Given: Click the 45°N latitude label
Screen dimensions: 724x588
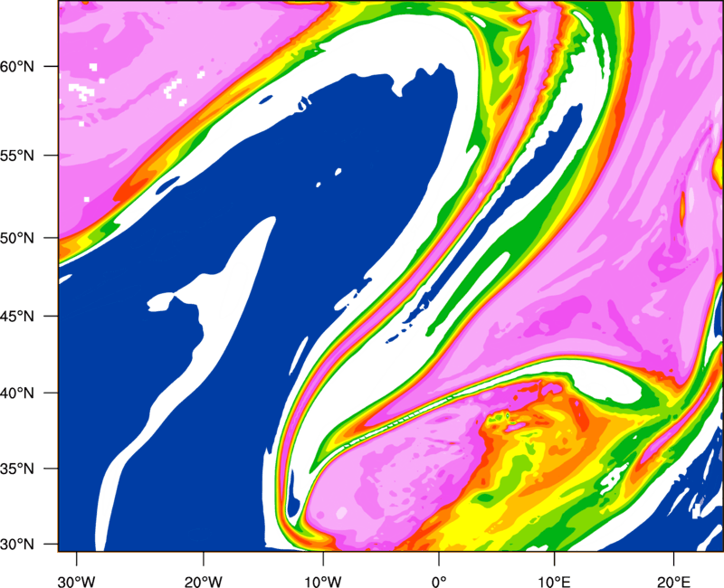Looking at the screenshot, I should [x=17, y=316].
